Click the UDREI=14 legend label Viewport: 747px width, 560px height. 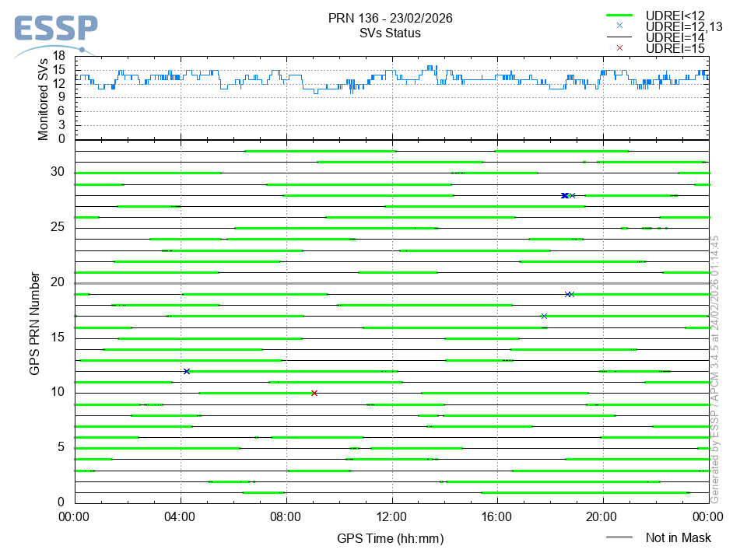[x=675, y=37]
